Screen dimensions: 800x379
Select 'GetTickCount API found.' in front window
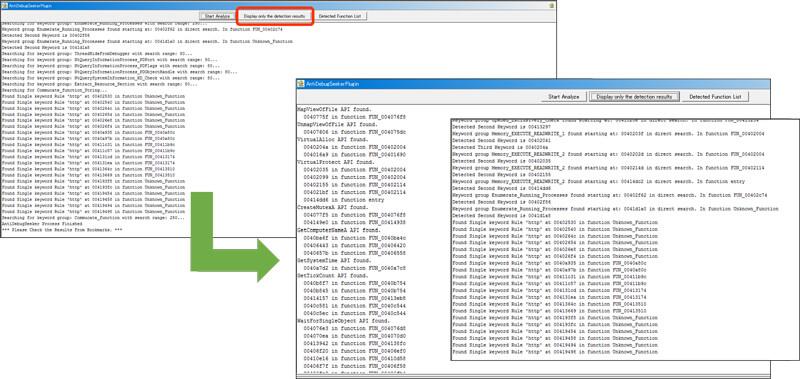click(333, 275)
